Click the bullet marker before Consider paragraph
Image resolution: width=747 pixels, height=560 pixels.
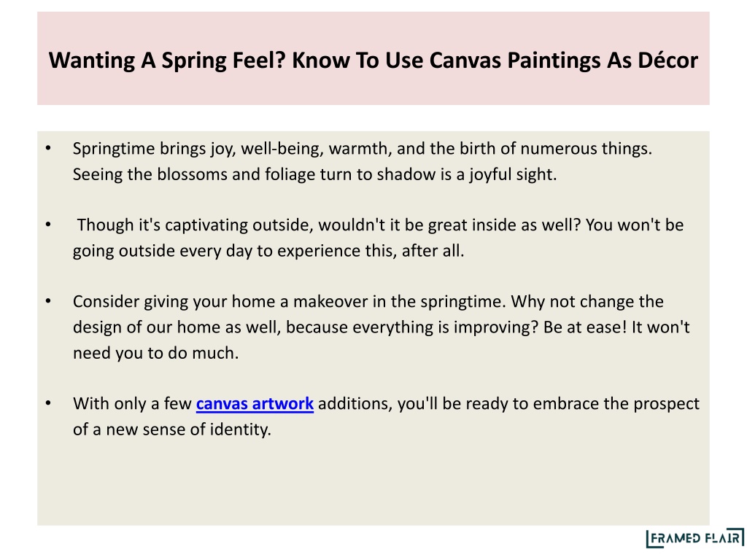pyautogui.click(x=48, y=301)
